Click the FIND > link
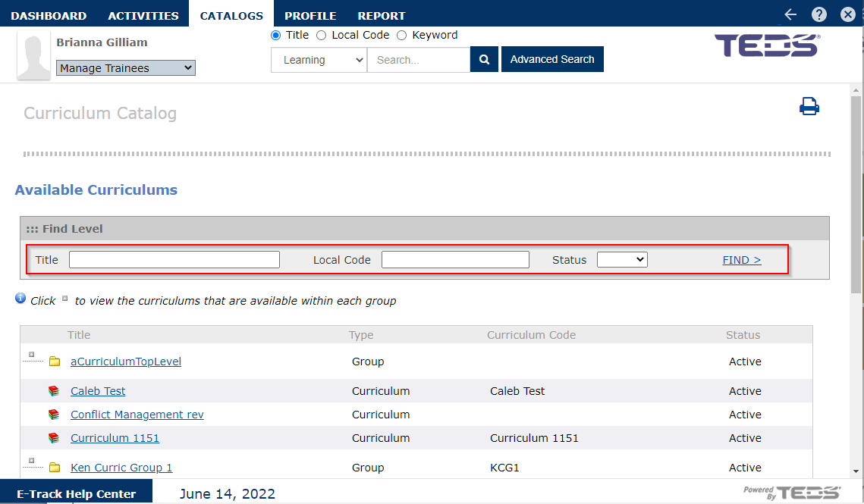Viewport: 864px width, 504px height. pyautogui.click(x=741, y=260)
